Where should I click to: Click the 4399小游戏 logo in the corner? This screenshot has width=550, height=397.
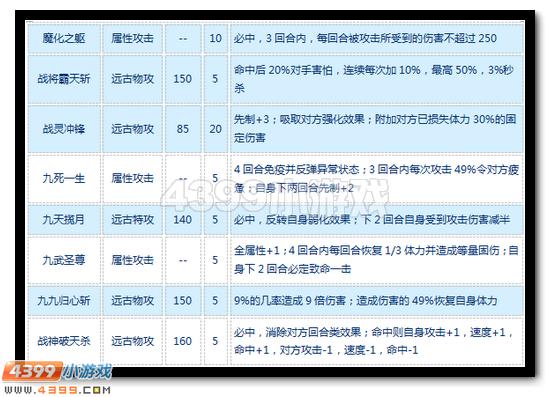click(57, 372)
